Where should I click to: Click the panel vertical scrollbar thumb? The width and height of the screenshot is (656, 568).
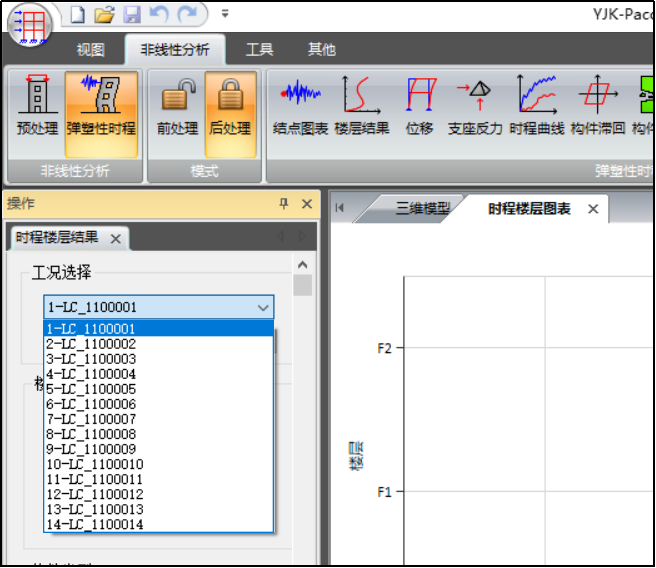click(x=302, y=285)
